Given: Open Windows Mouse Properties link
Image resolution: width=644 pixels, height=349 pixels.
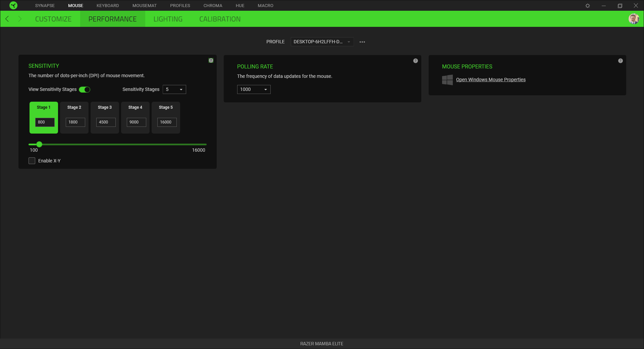Looking at the screenshot, I should tap(491, 80).
